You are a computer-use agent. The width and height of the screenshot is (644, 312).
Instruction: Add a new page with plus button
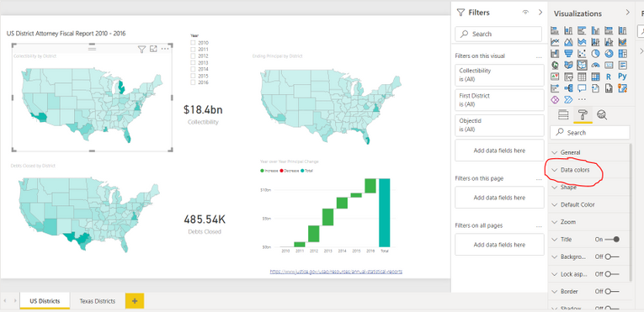pyautogui.click(x=135, y=301)
